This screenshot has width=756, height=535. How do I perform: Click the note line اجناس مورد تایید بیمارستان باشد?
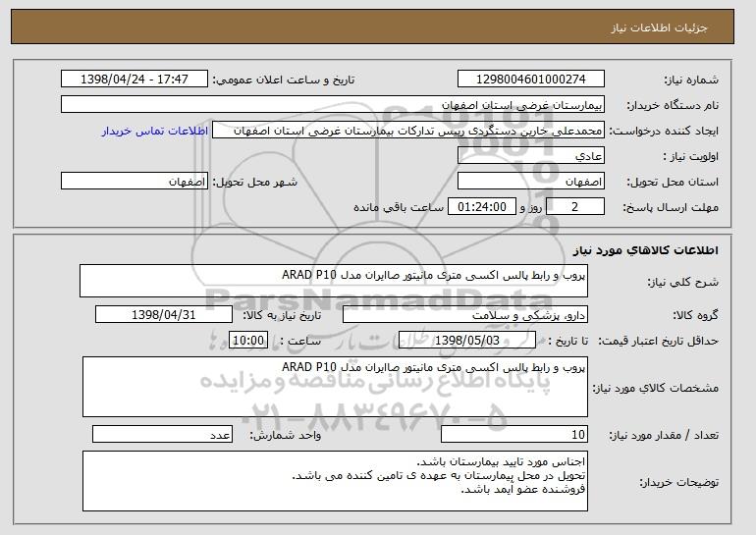[501, 461]
